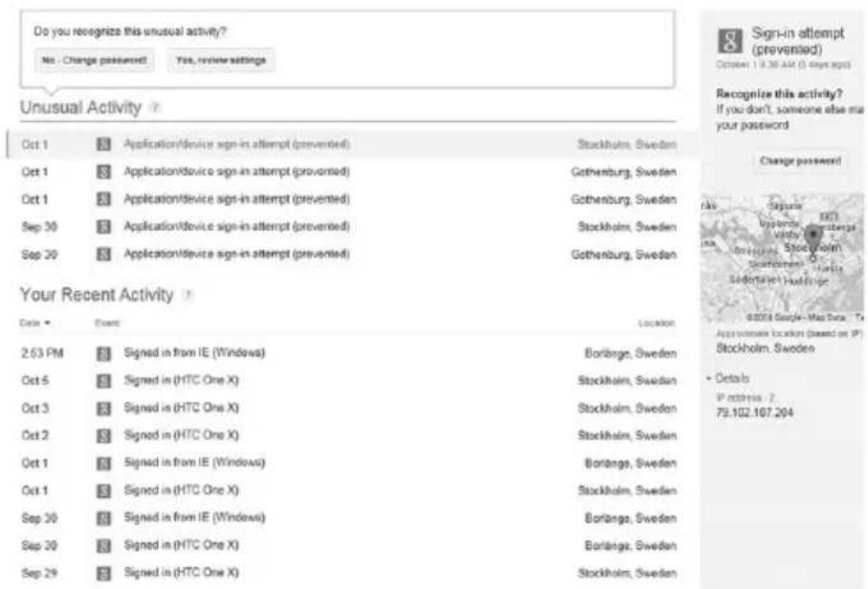Image resolution: width=868 pixels, height=589 pixels.
Task: Click the Location column header
Action: click(657, 323)
